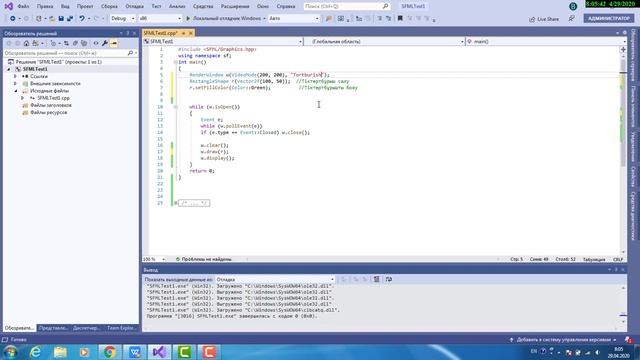This screenshot has height=360, width=640.
Task: Open the green Camtasia icon in taskbar
Action: point(184,352)
